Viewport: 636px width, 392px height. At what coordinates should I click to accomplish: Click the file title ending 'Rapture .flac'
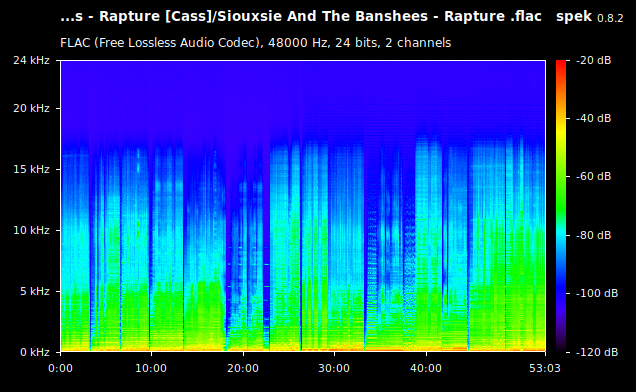tap(301, 17)
